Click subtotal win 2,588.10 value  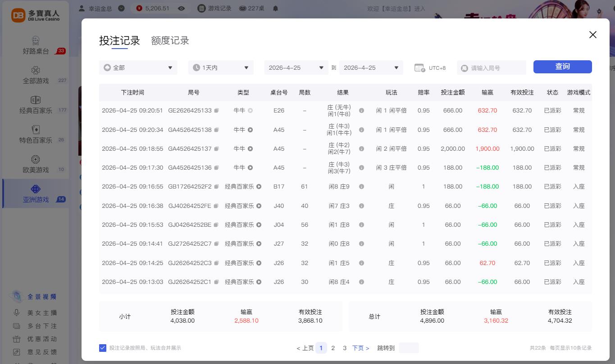point(246,321)
